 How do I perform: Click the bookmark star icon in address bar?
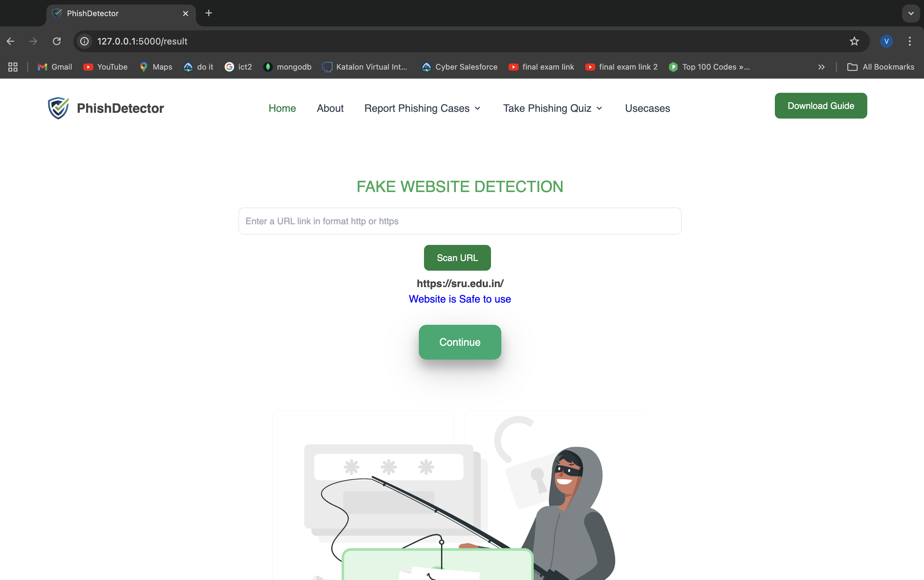tap(854, 42)
